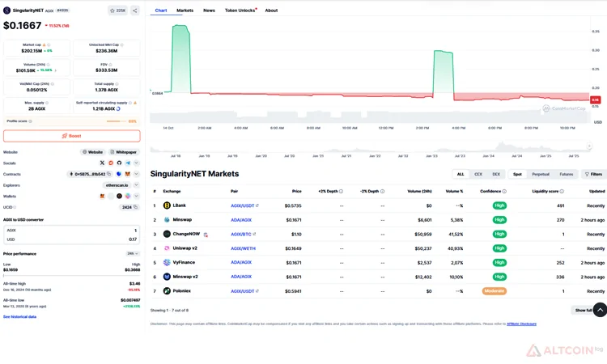Open the Website link button

click(92, 152)
